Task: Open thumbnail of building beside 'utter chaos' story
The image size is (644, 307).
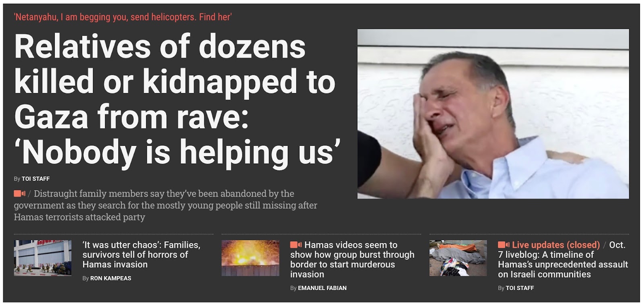Action: [43, 258]
